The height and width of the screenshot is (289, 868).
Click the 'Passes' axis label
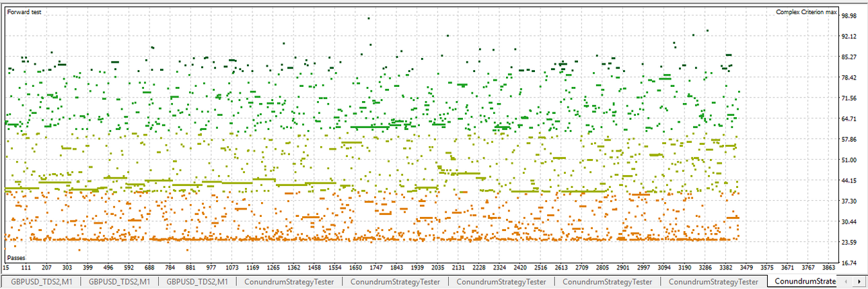pos(16,258)
